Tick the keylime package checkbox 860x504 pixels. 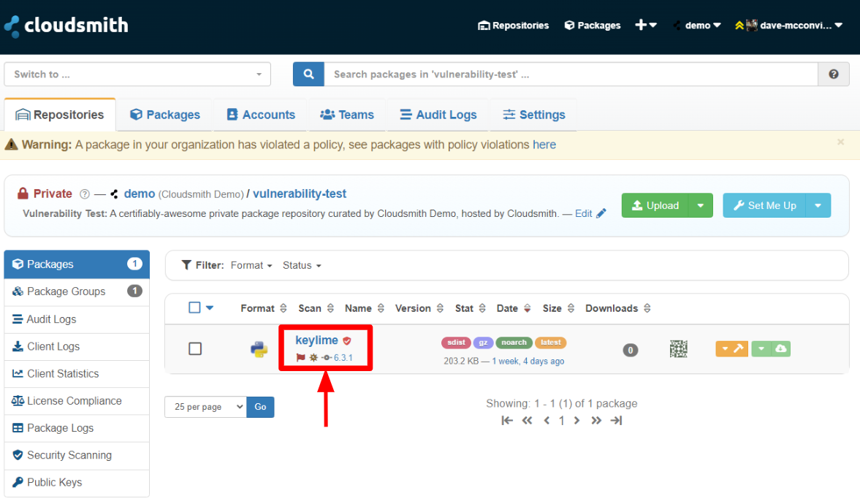pos(194,349)
